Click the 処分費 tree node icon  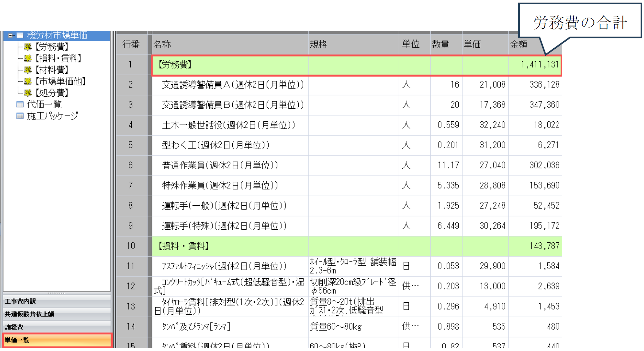click(28, 93)
